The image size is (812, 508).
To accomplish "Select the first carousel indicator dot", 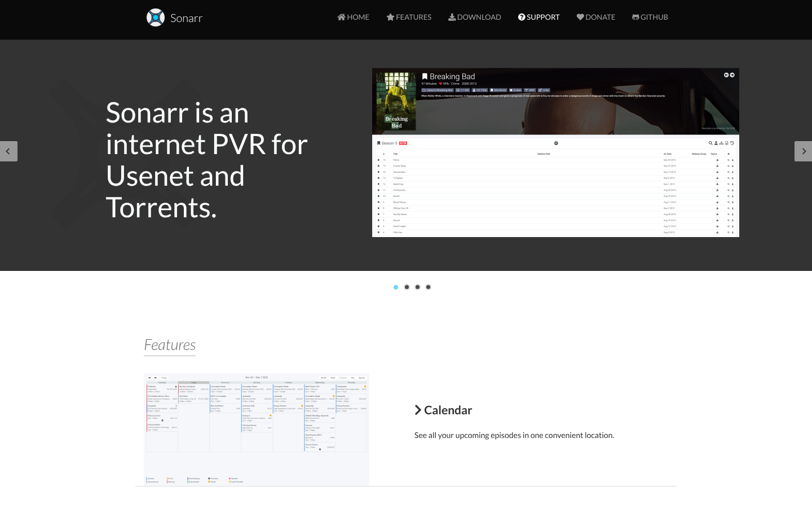I will coord(396,287).
